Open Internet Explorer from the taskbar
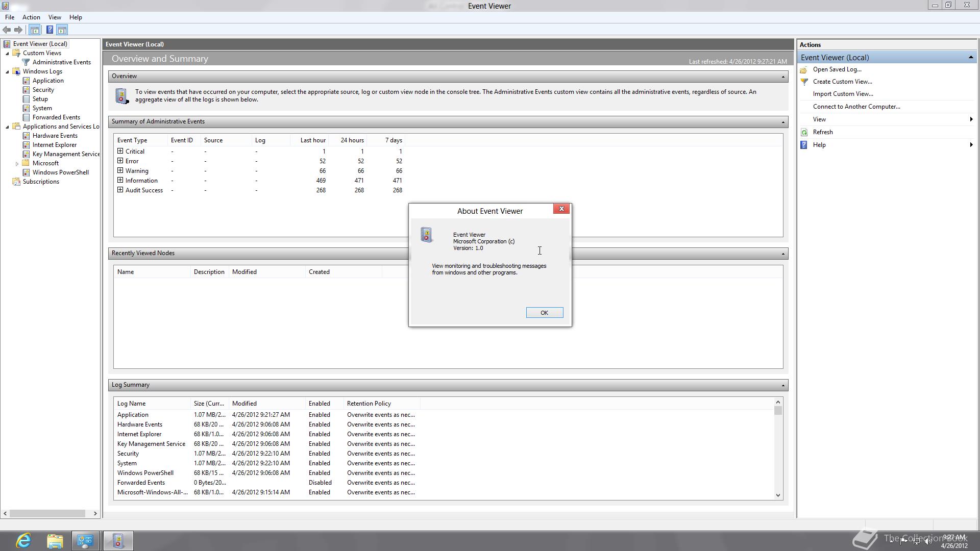980x551 pixels. (x=23, y=541)
